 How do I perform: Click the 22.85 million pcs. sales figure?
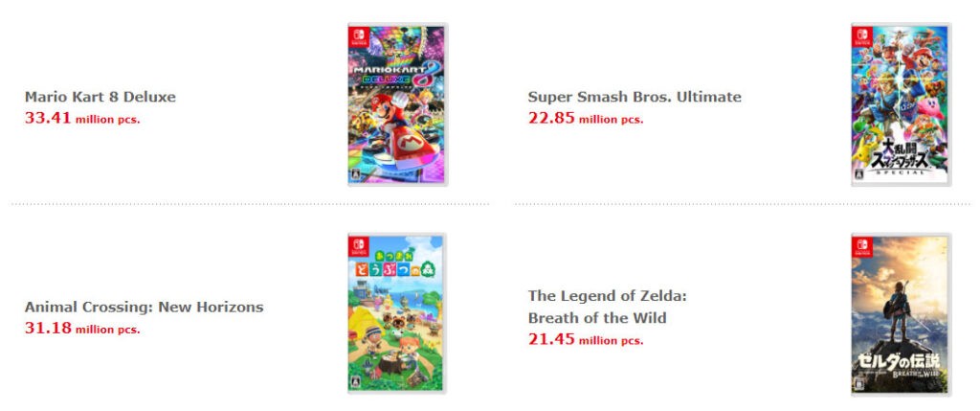point(586,119)
